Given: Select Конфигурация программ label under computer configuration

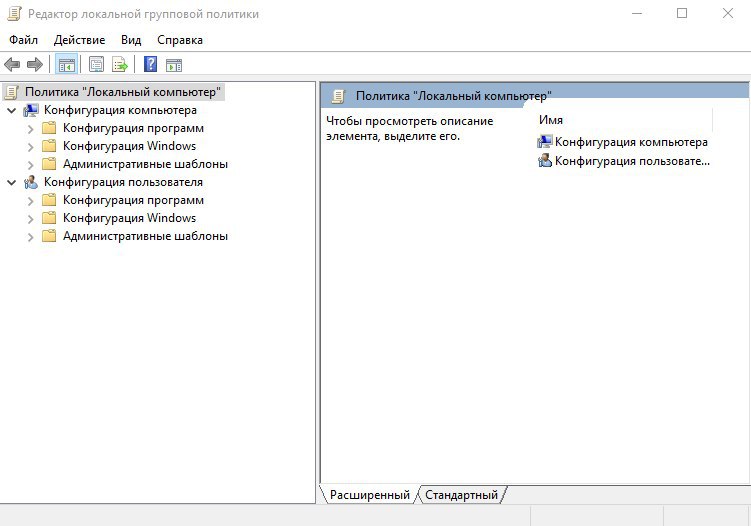Looking at the screenshot, I should click(133, 128).
